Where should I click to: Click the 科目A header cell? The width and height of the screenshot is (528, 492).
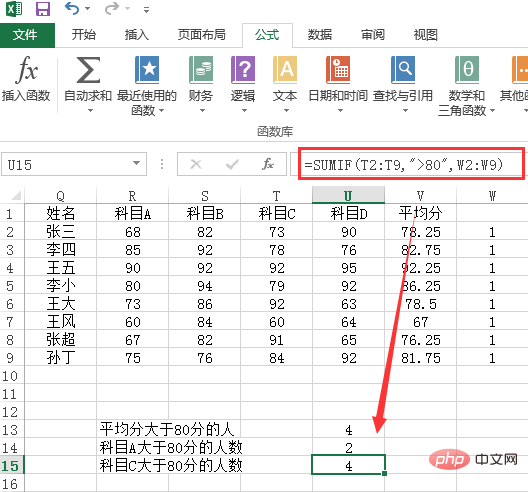pyautogui.click(x=132, y=214)
